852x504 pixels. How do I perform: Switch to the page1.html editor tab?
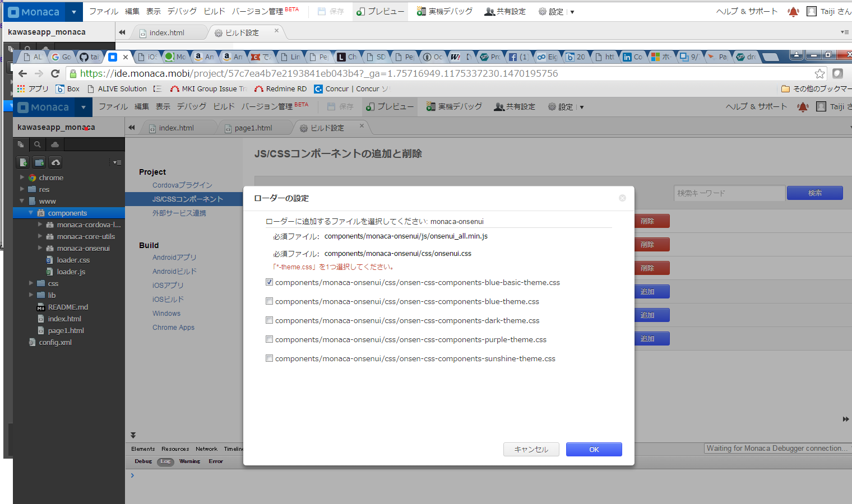(253, 128)
